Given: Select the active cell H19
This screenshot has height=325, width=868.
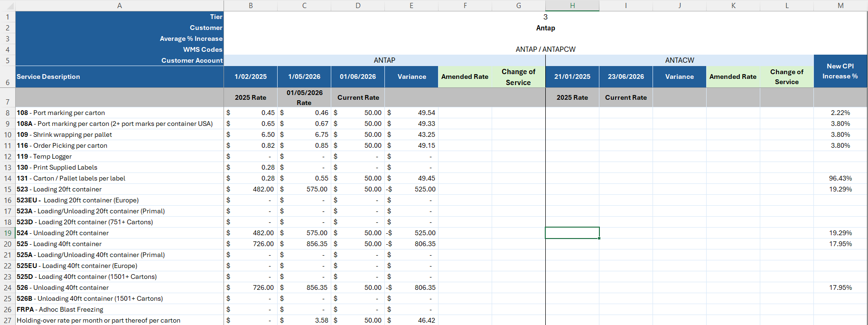Looking at the screenshot, I should [572, 233].
